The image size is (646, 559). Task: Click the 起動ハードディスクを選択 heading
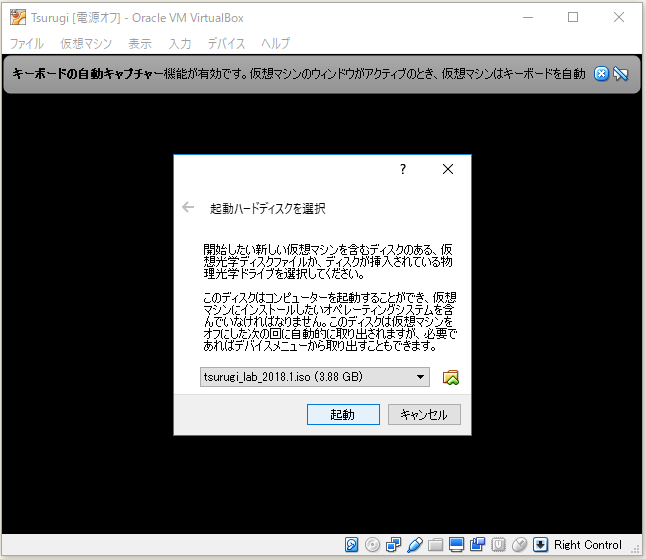(x=268, y=208)
